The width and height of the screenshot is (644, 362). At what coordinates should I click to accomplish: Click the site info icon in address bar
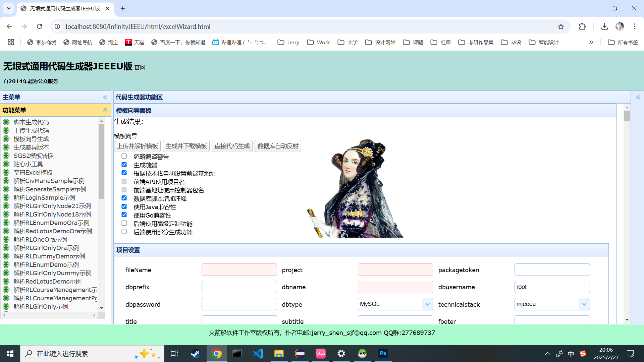coord(57,27)
